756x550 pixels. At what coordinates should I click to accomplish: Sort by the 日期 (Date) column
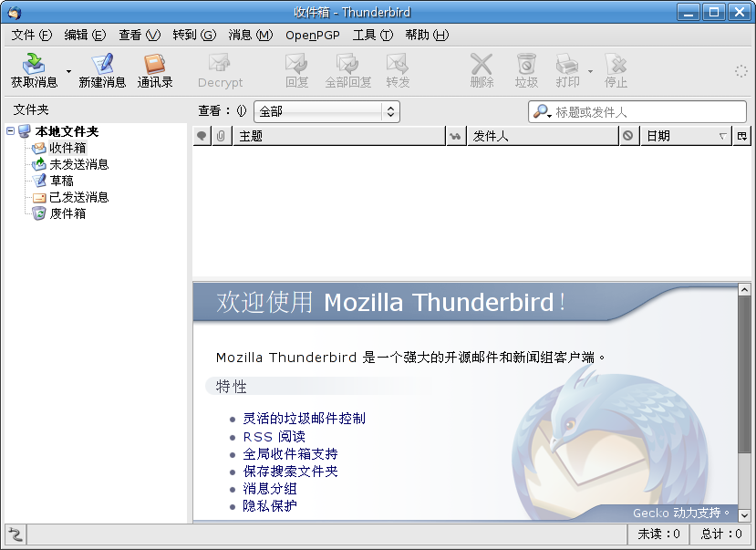(x=685, y=136)
